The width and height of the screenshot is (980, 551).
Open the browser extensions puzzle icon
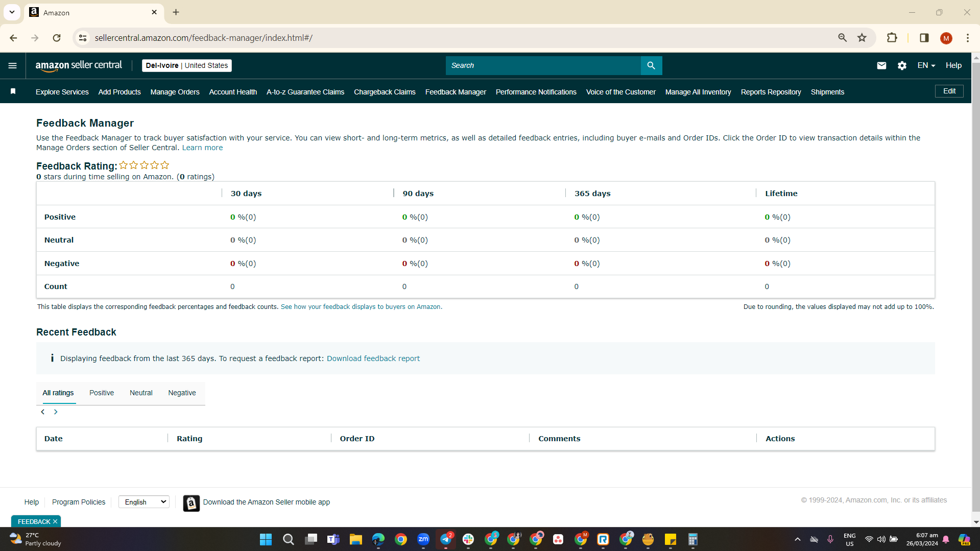click(x=892, y=38)
